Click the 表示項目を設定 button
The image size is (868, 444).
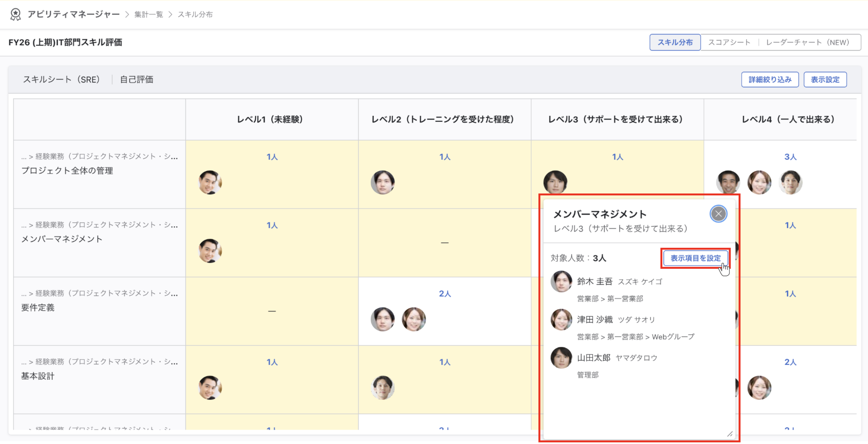[695, 258]
